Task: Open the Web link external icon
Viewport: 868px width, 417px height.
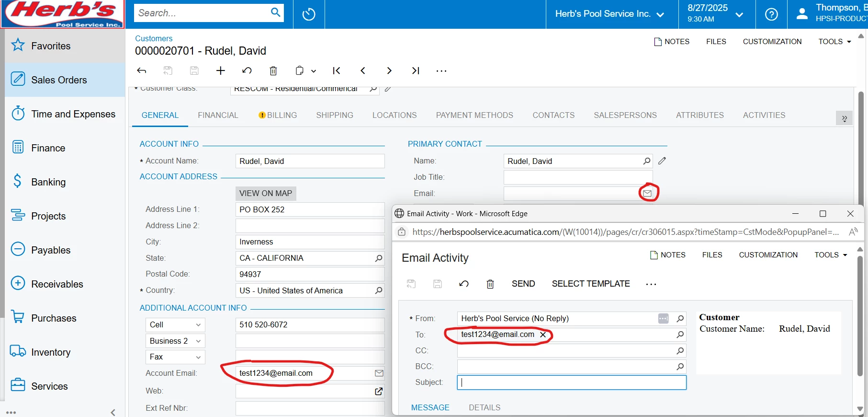Action: click(x=379, y=391)
